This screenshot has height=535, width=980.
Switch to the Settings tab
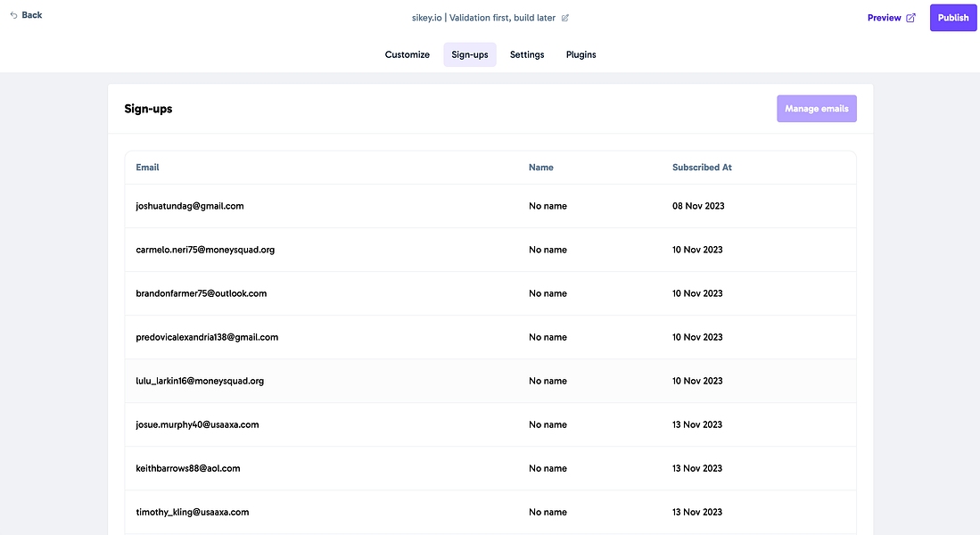(527, 54)
